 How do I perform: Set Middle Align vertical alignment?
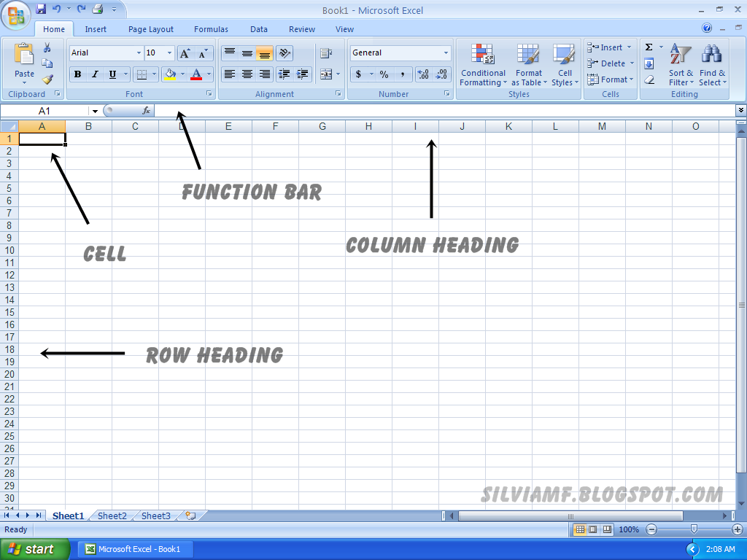[x=247, y=53]
